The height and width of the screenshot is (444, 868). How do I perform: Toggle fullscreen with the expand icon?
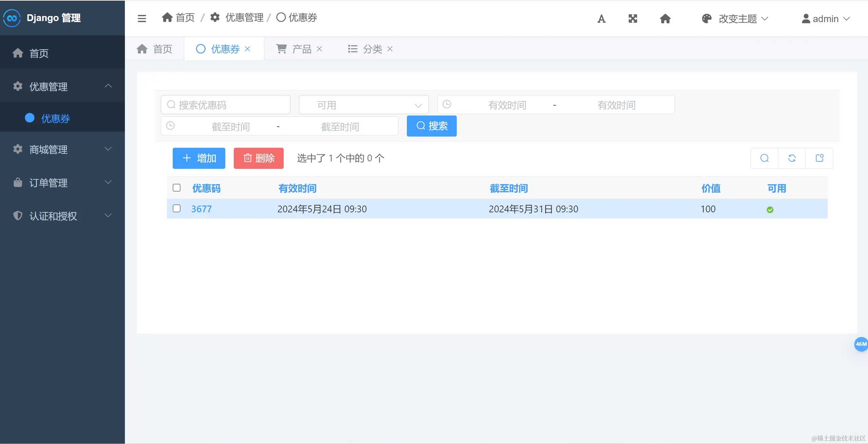tap(633, 19)
